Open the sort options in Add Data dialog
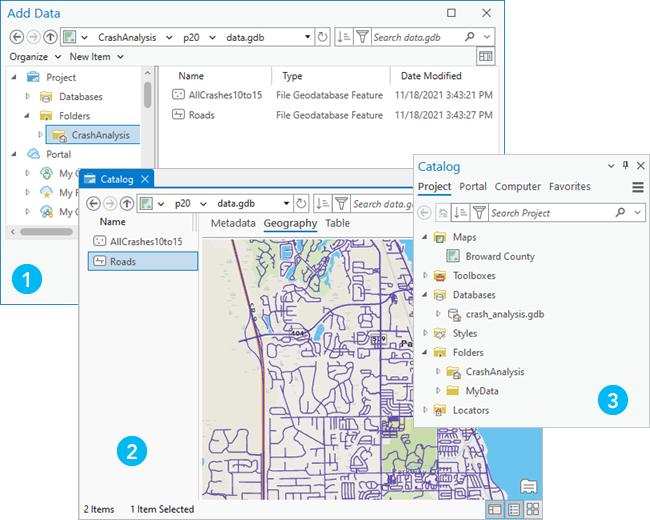650x520 pixels. pyautogui.click(x=344, y=37)
